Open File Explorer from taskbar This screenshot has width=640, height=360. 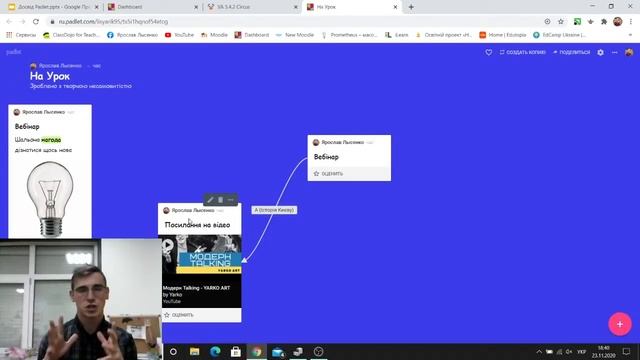click(195, 351)
